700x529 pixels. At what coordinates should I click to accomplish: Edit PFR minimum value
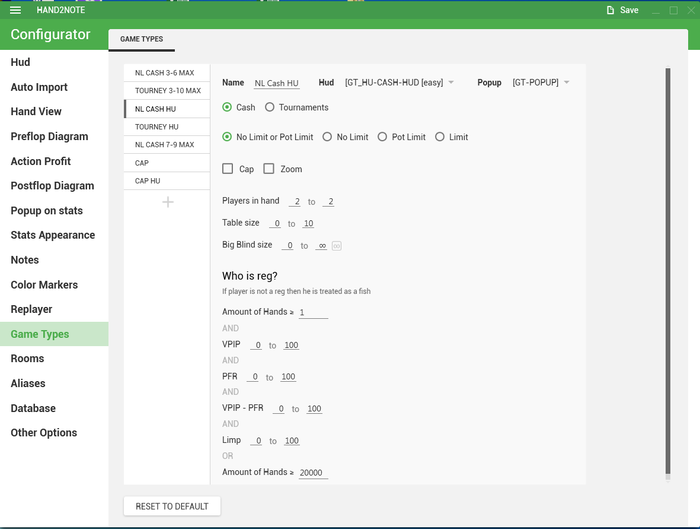point(253,377)
